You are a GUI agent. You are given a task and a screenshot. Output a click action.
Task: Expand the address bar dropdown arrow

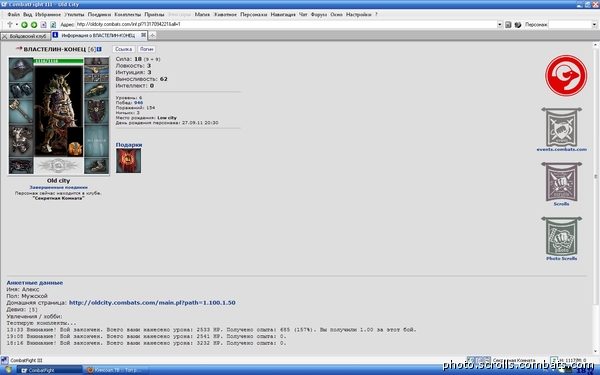500,24
